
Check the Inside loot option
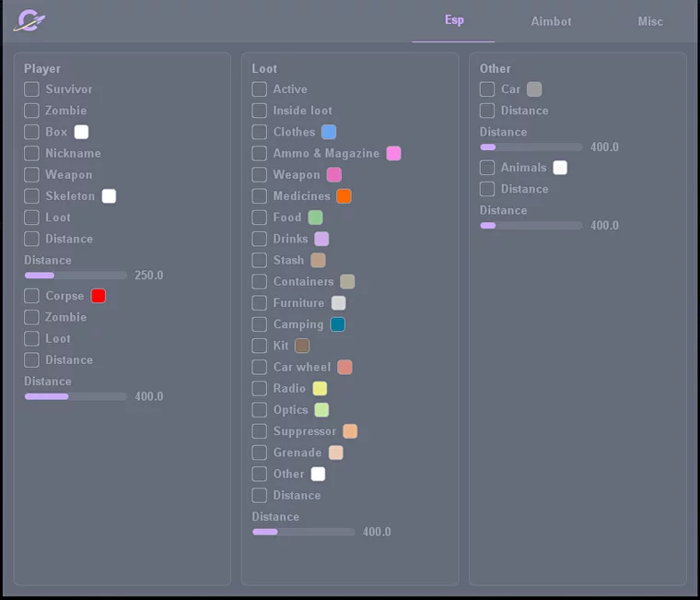pyautogui.click(x=260, y=111)
